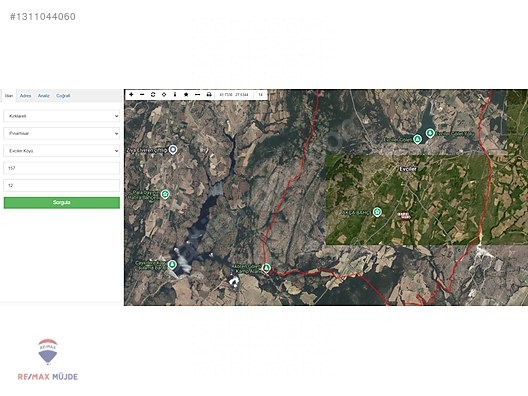
Task: Switch to the Adres tab
Action: pos(25,96)
